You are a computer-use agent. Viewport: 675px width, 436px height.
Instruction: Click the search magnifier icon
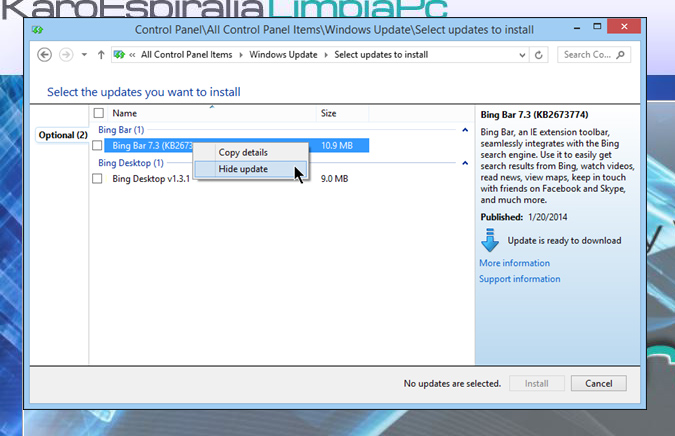pos(620,55)
